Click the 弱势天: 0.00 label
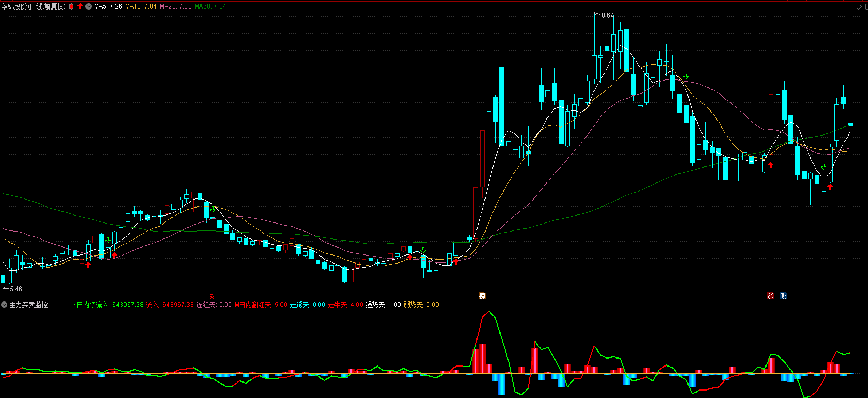 click(x=421, y=305)
